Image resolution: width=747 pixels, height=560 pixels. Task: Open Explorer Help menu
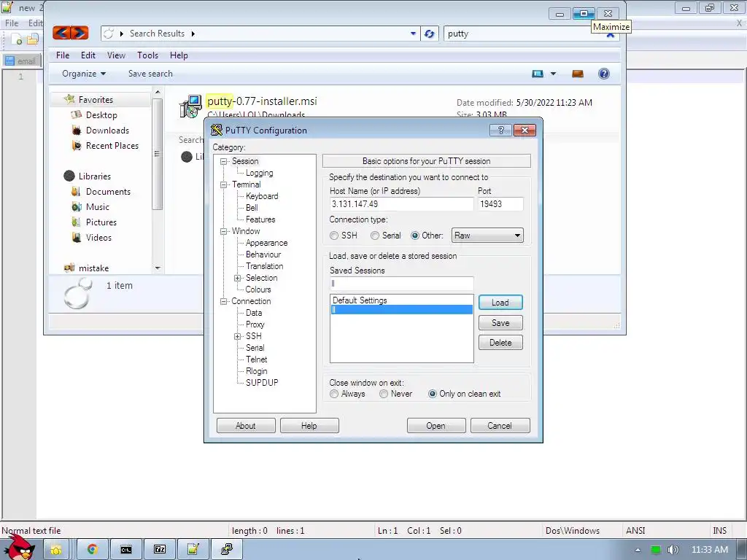point(179,55)
